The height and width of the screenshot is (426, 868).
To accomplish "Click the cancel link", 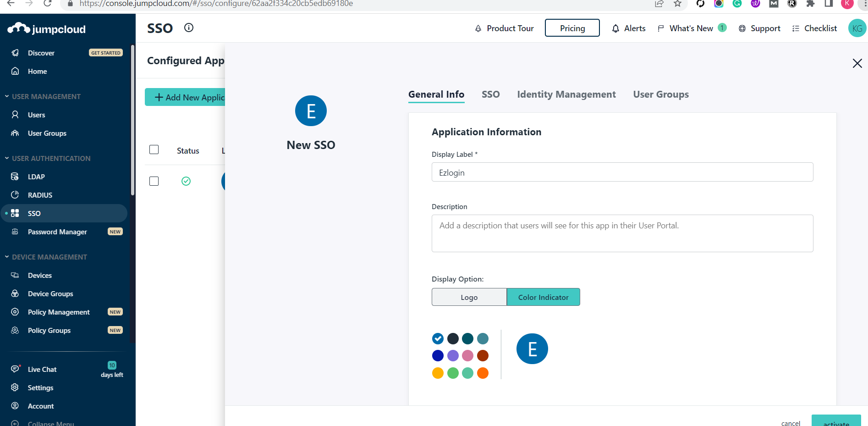I will [791, 423].
